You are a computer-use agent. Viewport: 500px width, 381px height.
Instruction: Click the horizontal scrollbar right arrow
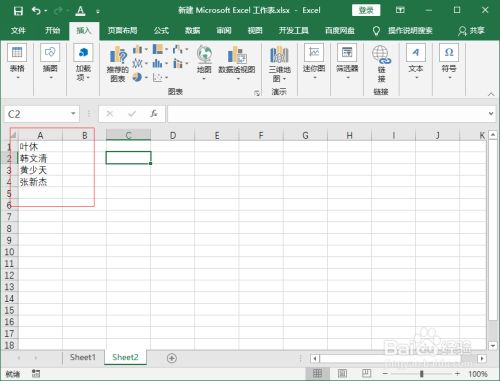(482, 359)
